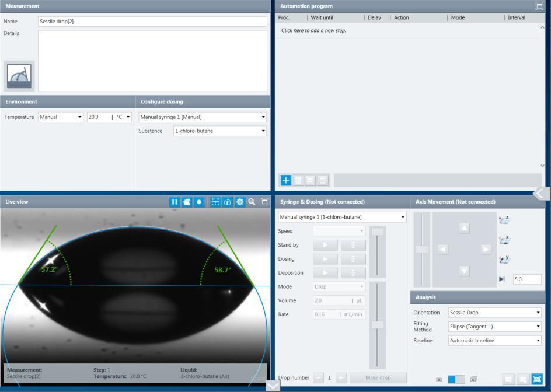This screenshot has width=551, height=392.
Task: Show the info overlay icon in Live view
Action: click(228, 202)
